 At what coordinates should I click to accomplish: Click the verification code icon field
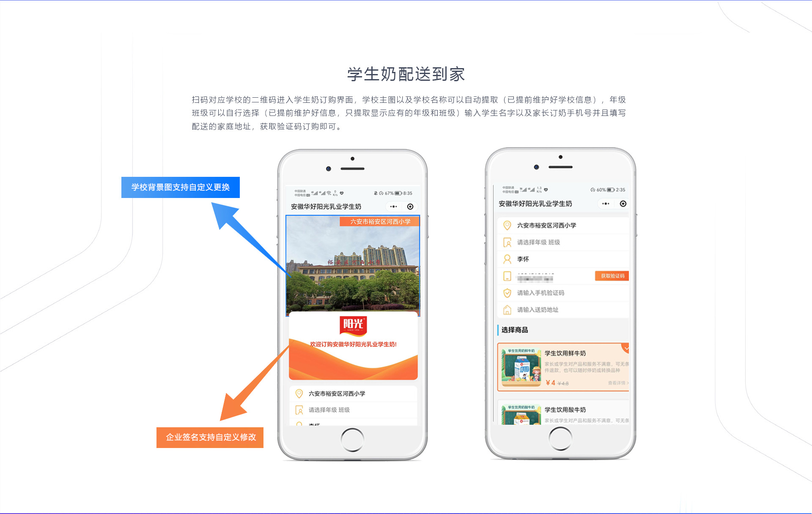pyautogui.click(x=507, y=294)
